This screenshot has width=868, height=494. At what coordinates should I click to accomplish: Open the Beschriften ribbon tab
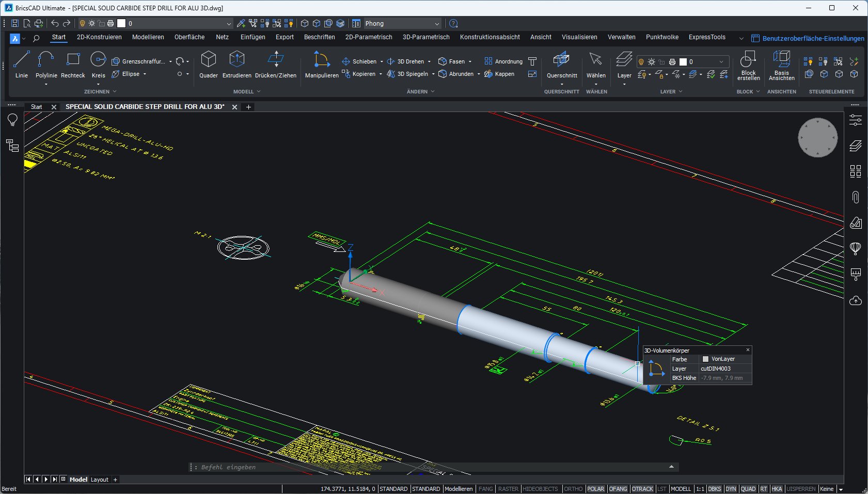pyautogui.click(x=320, y=37)
